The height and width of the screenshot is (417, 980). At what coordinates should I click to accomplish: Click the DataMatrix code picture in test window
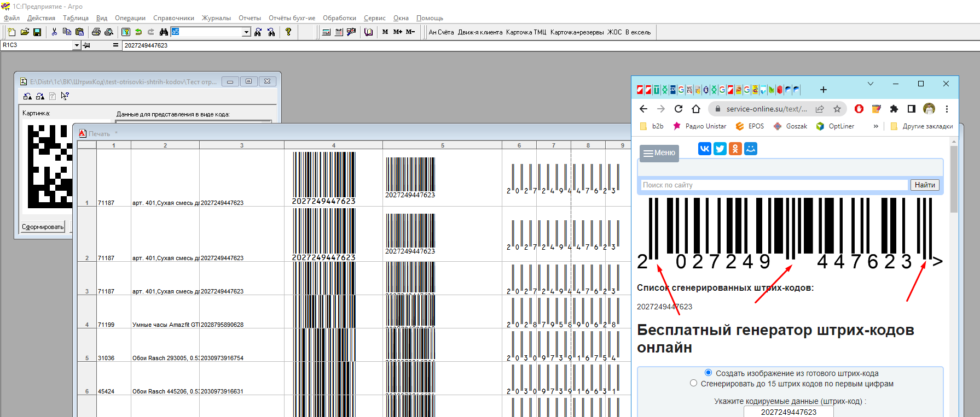pyautogui.click(x=50, y=167)
